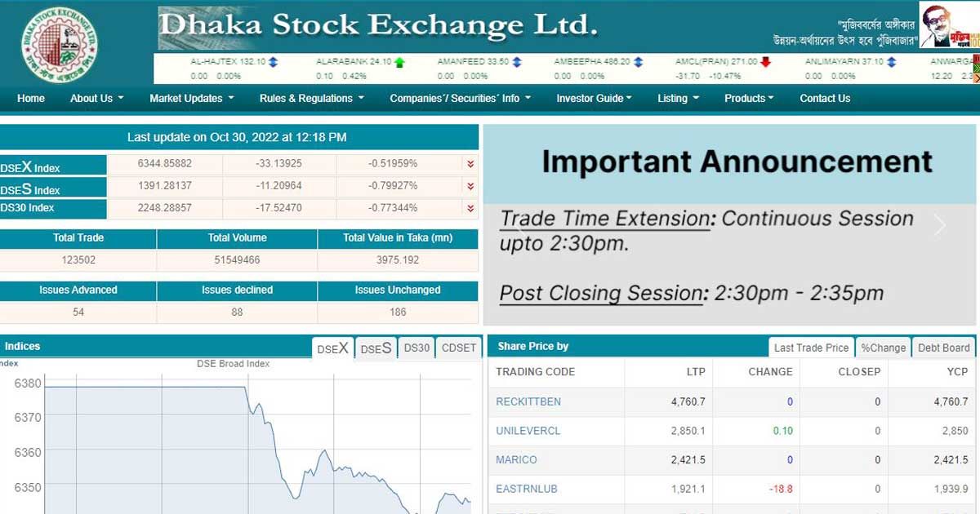
Task: Open the Debt Board tab
Action: point(944,348)
